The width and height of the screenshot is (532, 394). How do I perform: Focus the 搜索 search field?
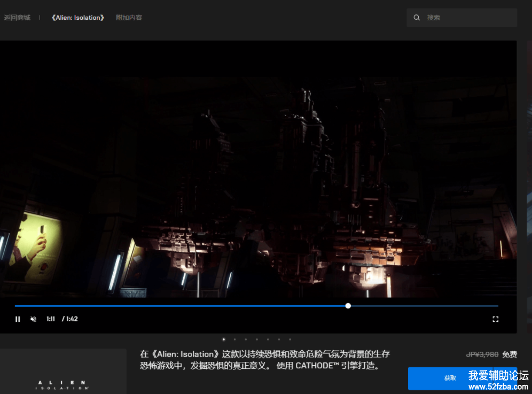click(x=467, y=18)
